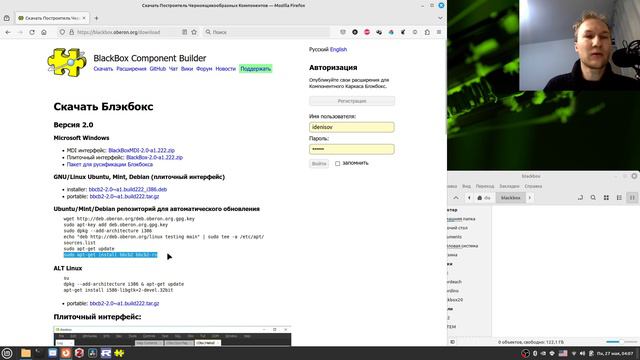Click the BlackBox interface screenshot thumbnail
The image size is (640, 360).
[x=172, y=336]
